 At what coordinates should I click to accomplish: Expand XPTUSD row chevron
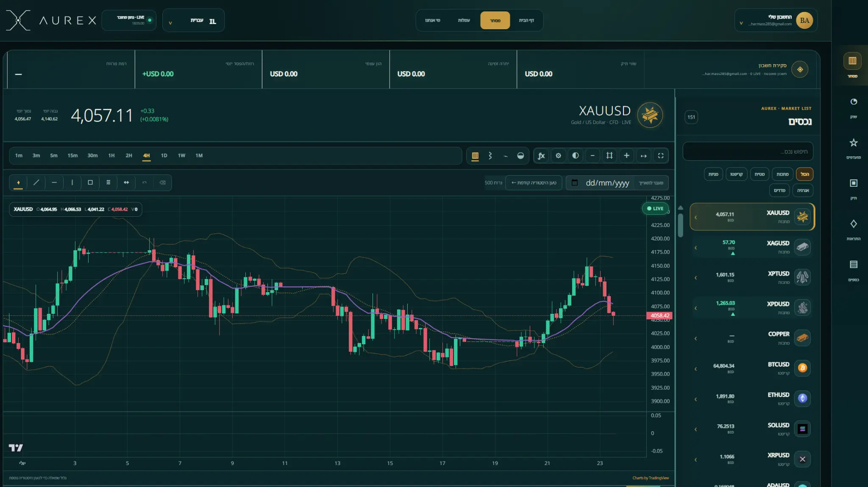(x=696, y=278)
